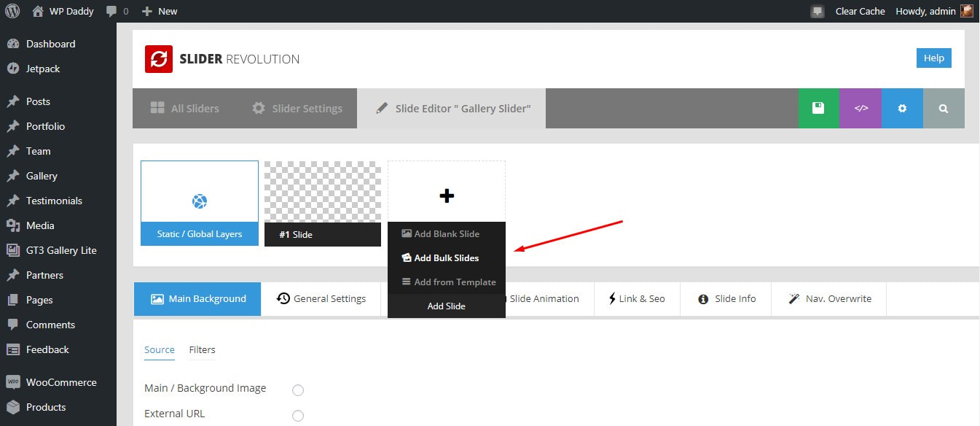Open the comments bubble in admin bar
The width and height of the screenshot is (980, 426).
117,11
